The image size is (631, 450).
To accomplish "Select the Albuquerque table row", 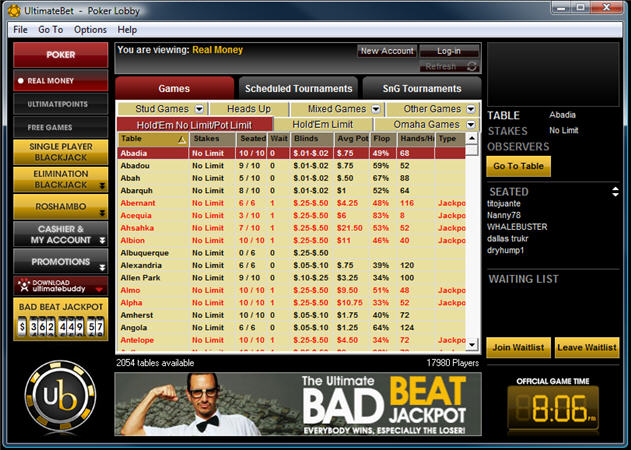I will pyautogui.click(x=291, y=253).
